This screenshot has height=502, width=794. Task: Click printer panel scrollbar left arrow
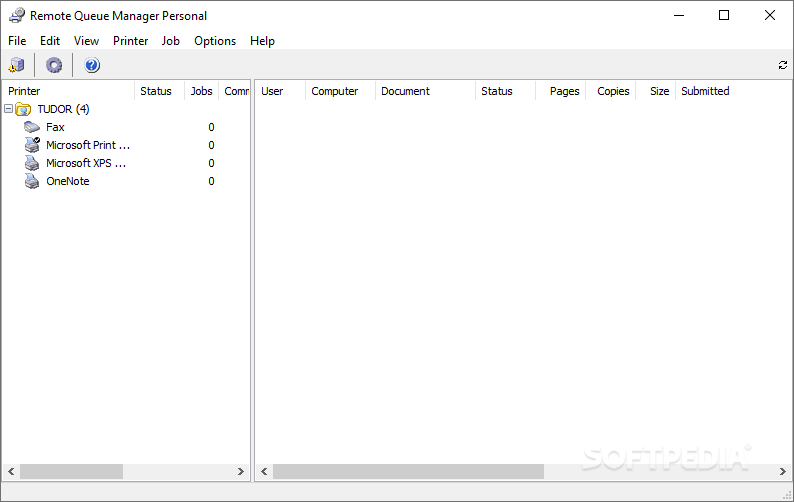(11, 472)
